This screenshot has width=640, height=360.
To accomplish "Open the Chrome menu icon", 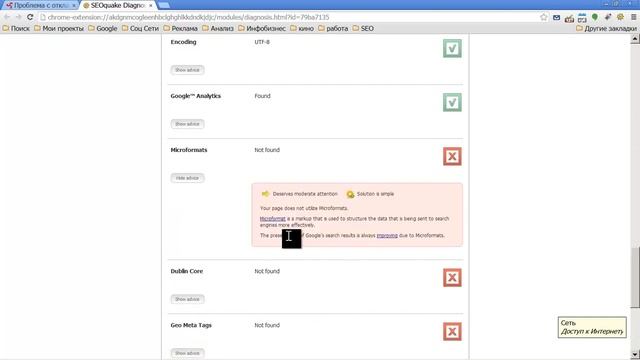I will coord(633,17).
